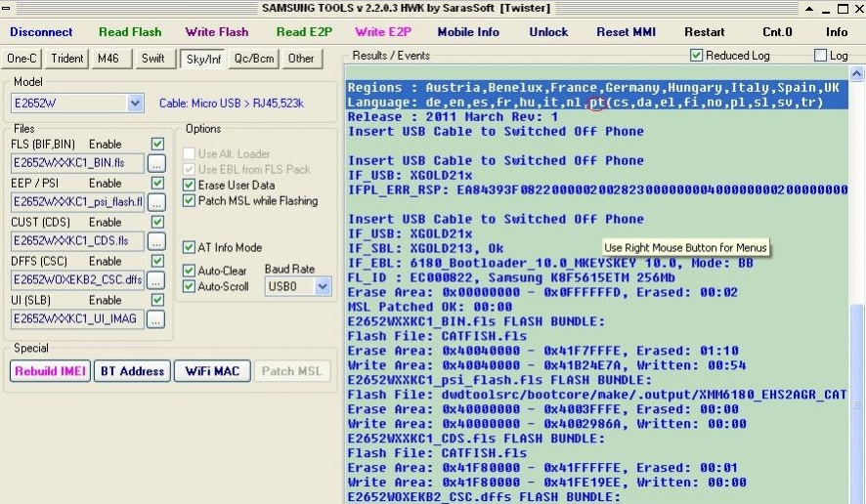
Task: Click Read E2P command
Action: pyautogui.click(x=304, y=32)
